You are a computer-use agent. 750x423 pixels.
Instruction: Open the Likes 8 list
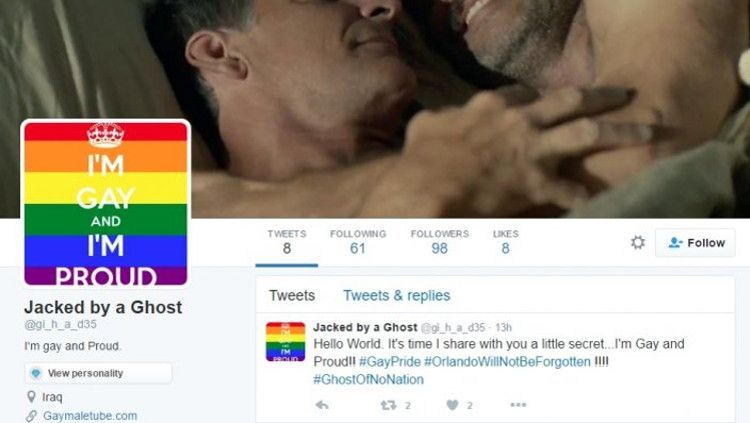[x=506, y=242]
